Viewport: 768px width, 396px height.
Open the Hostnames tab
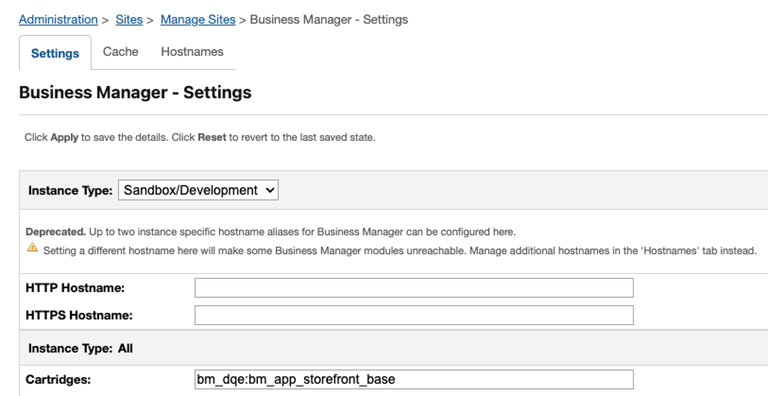coord(192,51)
